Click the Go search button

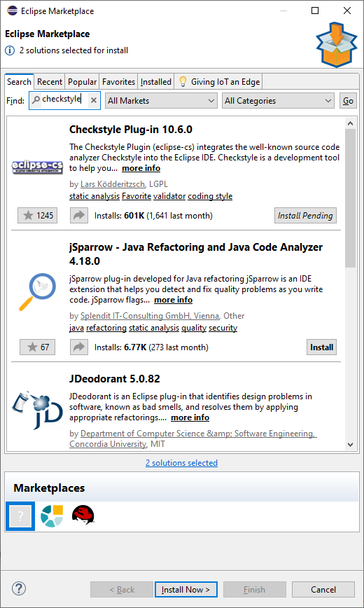pos(348,101)
